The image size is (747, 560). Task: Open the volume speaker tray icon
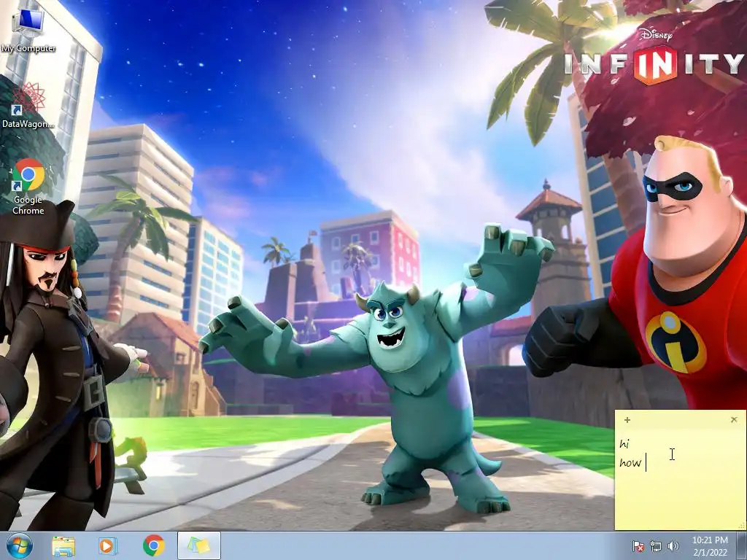[673, 546]
